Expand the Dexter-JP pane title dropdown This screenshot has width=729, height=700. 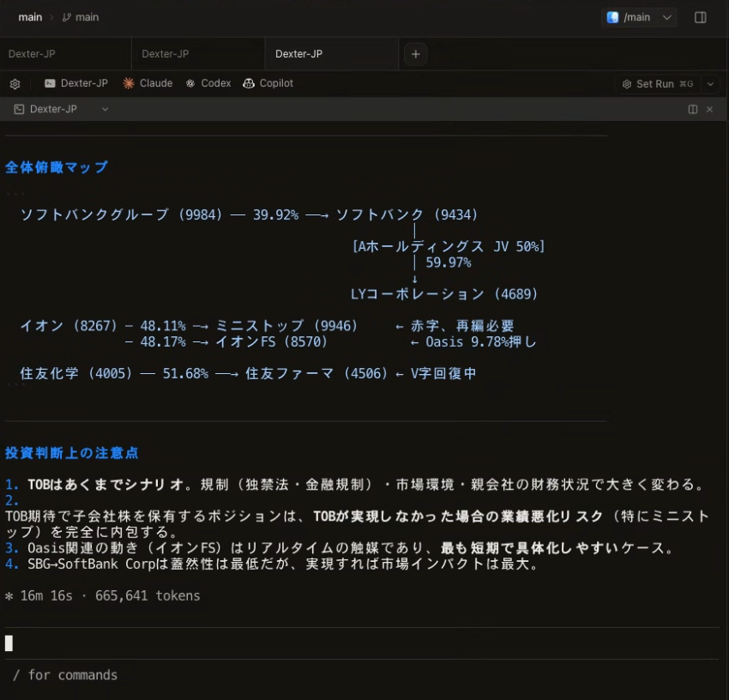click(105, 109)
